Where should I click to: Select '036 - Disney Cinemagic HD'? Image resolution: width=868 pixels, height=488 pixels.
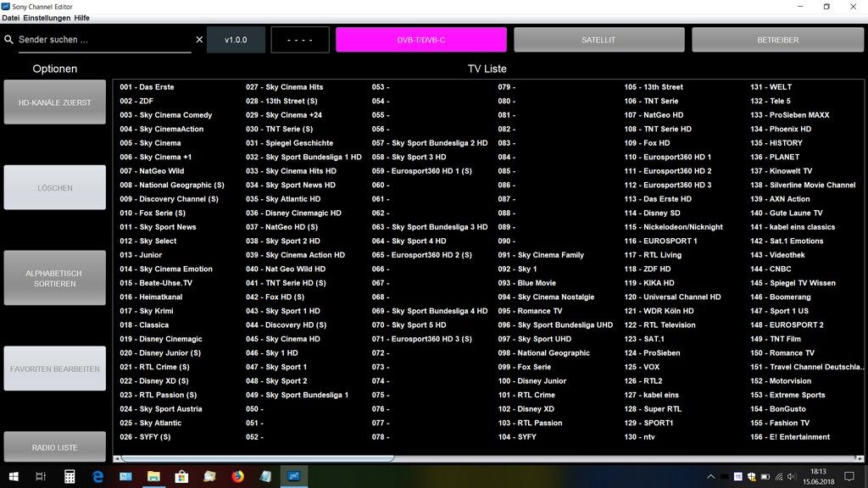[x=293, y=213]
